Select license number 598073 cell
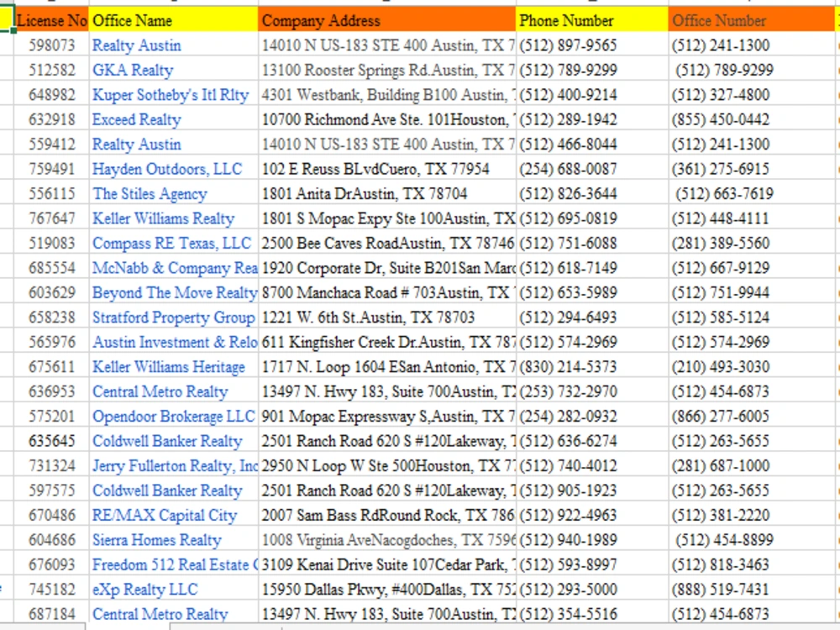 coord(51,45)
